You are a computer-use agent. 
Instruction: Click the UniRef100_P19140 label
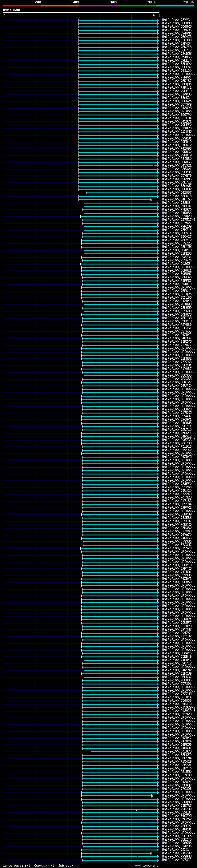point(177,450)
